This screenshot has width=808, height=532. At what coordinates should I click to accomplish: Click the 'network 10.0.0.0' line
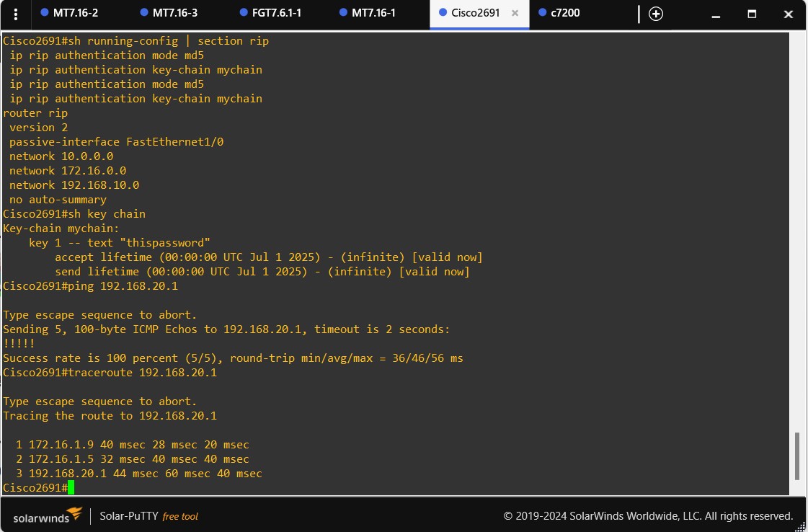click(61, 156)
